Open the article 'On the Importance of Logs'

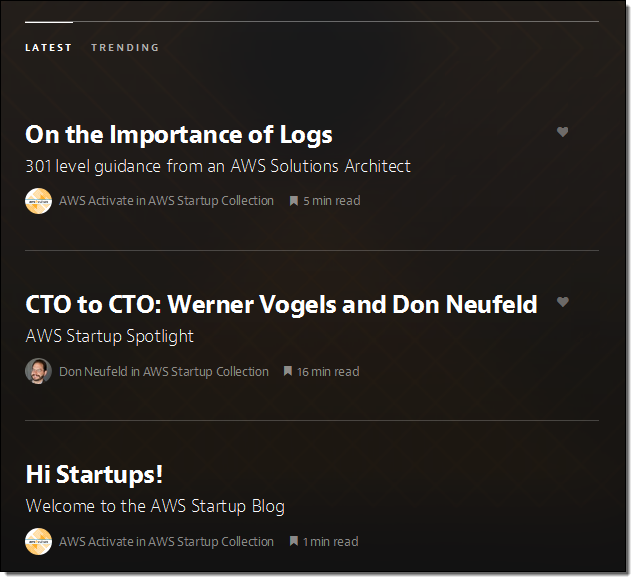[x=178, y=134]
